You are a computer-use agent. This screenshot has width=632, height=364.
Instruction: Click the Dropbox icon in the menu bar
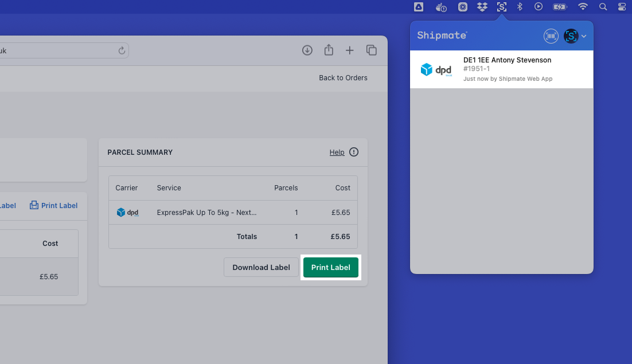tap(482, 7)
